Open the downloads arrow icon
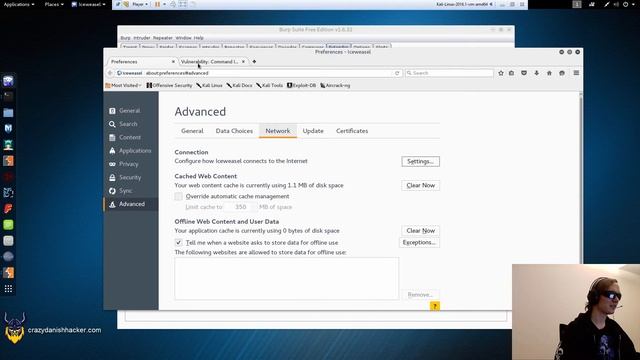 (537, 73)
